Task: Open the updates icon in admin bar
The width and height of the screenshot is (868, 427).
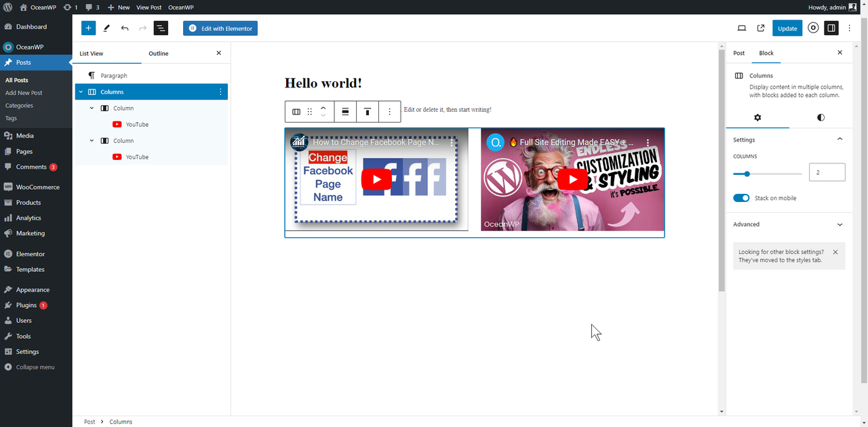Action: [x=71, y=7]
